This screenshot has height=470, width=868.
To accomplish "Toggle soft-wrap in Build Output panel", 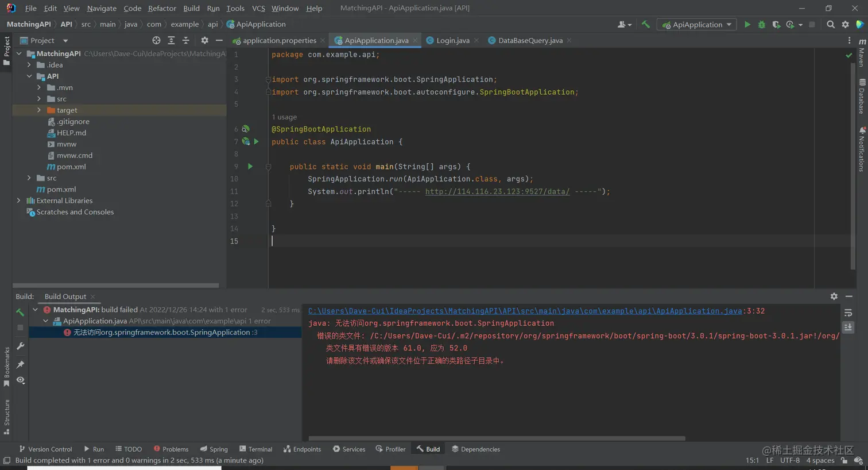I will (850, 313).
